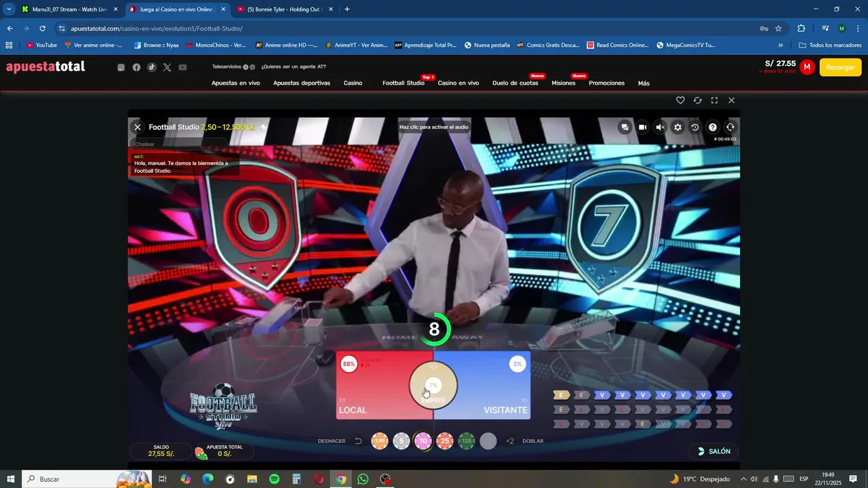The image size is (868, 488).
Task: Click the DOBLAR x2 button
Action: point(525,441)
